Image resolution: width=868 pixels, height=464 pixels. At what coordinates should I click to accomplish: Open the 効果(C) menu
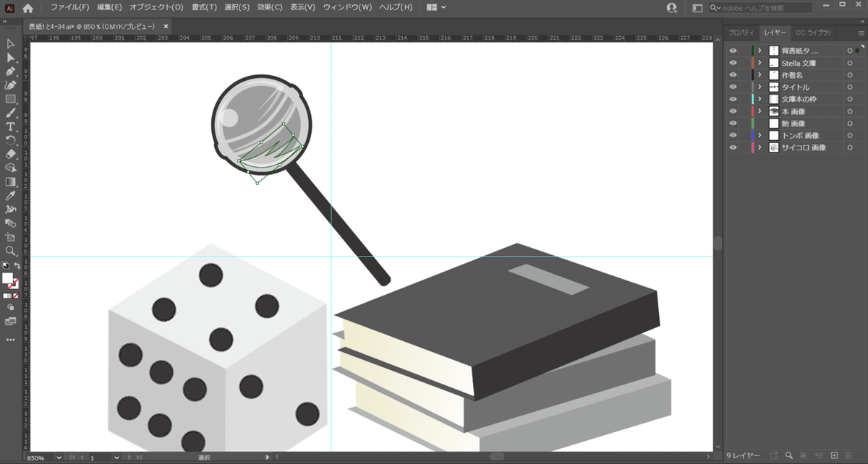tap(270, 7)
